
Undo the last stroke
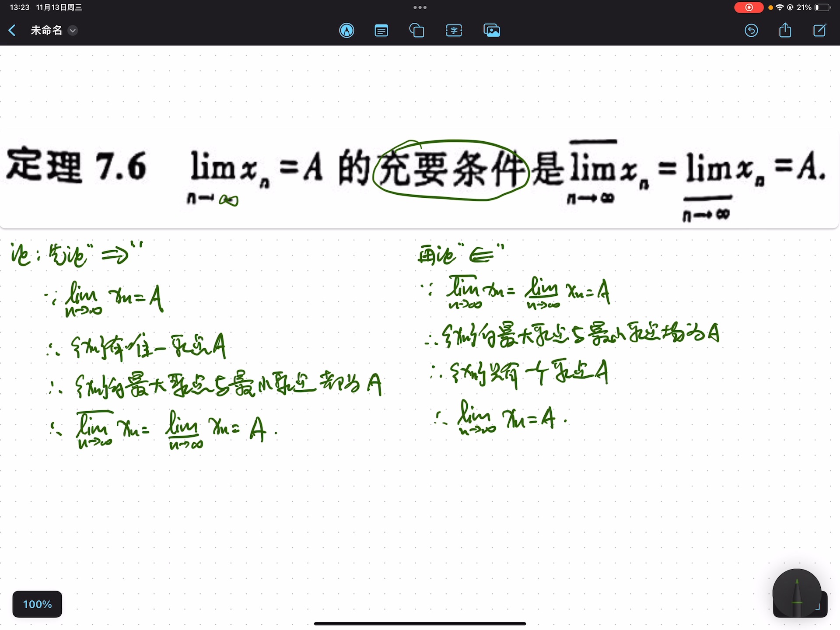click(751, 30)
